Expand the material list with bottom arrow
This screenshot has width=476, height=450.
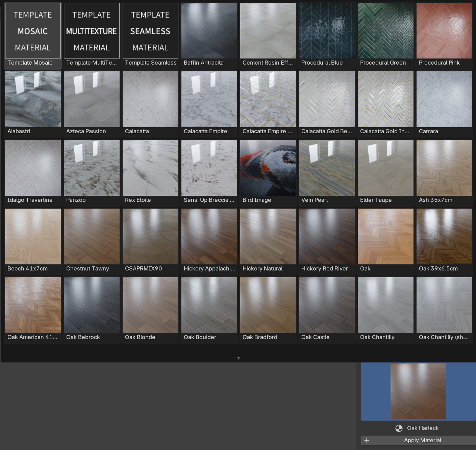pyautogui.click(x=239, y=358)
